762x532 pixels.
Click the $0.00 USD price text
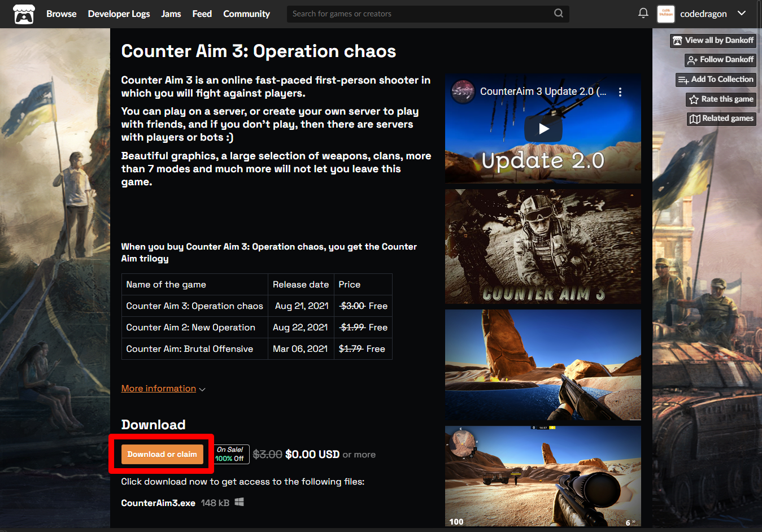tap(312, 455)
